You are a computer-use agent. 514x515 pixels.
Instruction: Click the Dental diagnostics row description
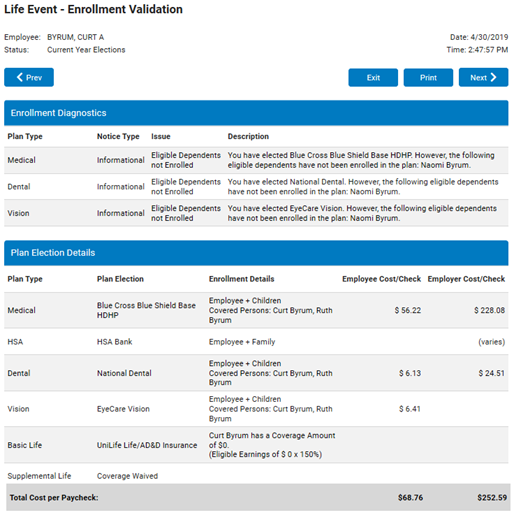tap(363, 187)
